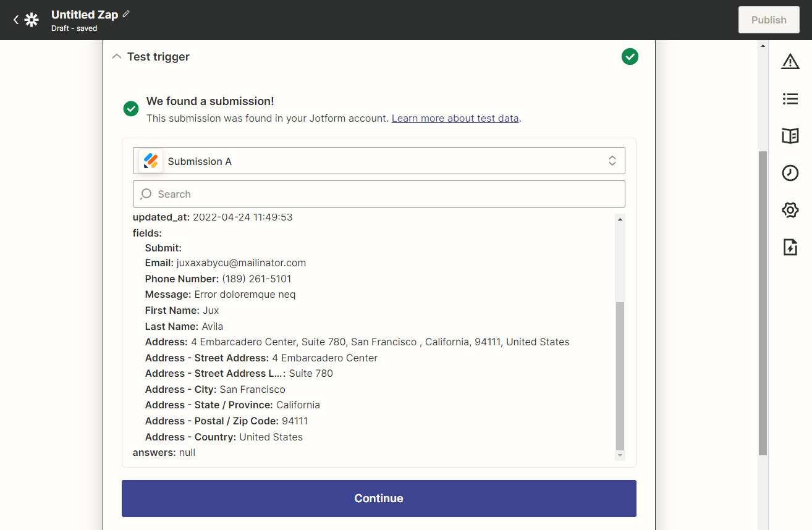Screen dimensions: 812x530
Task: Click the Search field for submission data
Action: pos(378,194)
